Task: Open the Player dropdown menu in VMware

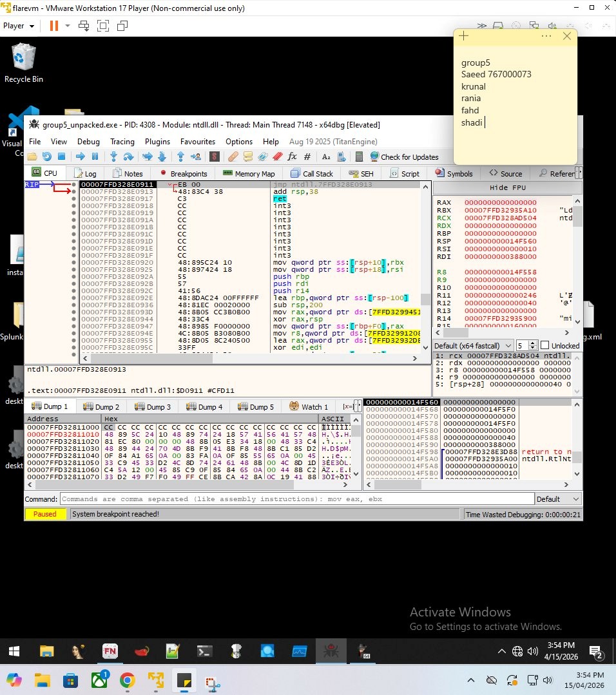Action: coord(19,26)
